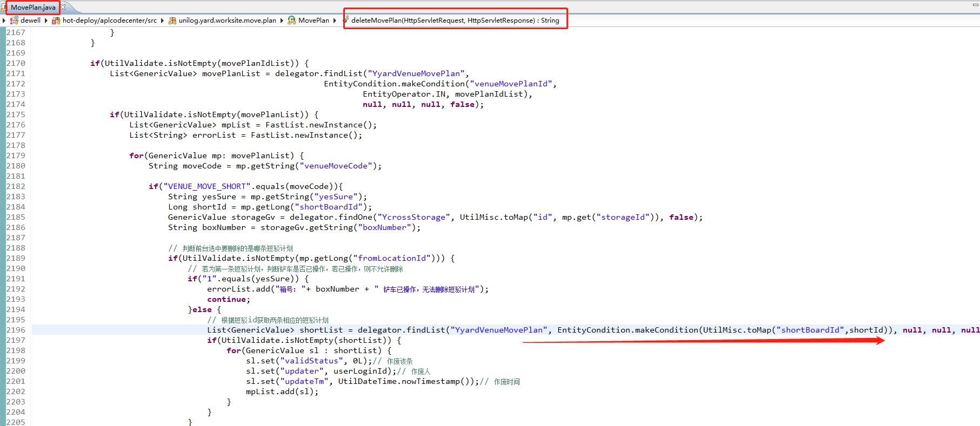
Task: Click the "boxNumber" string on line 2186
Action: click(384, 227)
